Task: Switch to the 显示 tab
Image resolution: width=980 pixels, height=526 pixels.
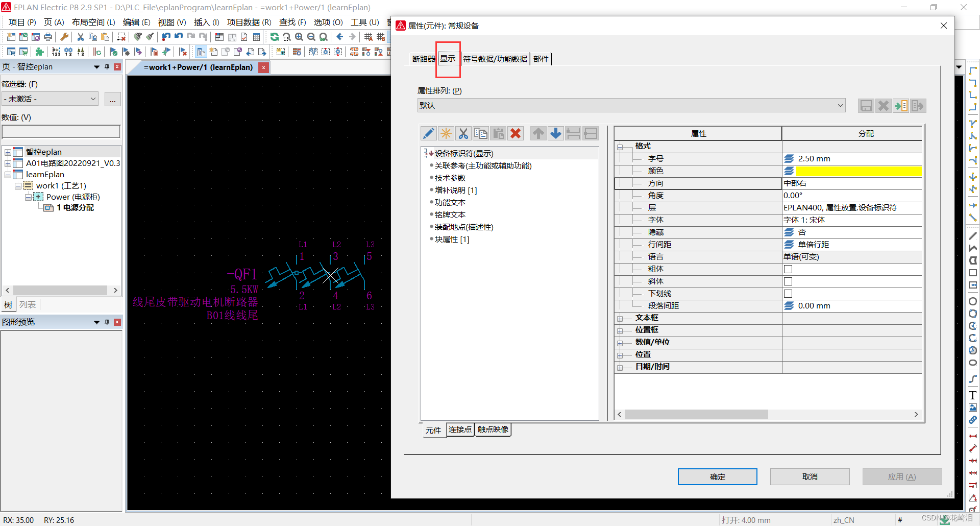Action: [x=448, y=59]
